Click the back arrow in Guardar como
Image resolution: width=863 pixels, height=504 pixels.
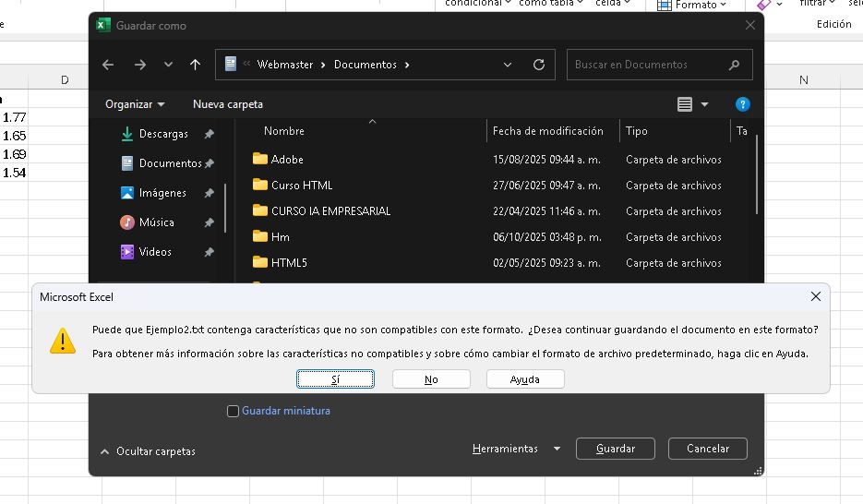point(108,65)
